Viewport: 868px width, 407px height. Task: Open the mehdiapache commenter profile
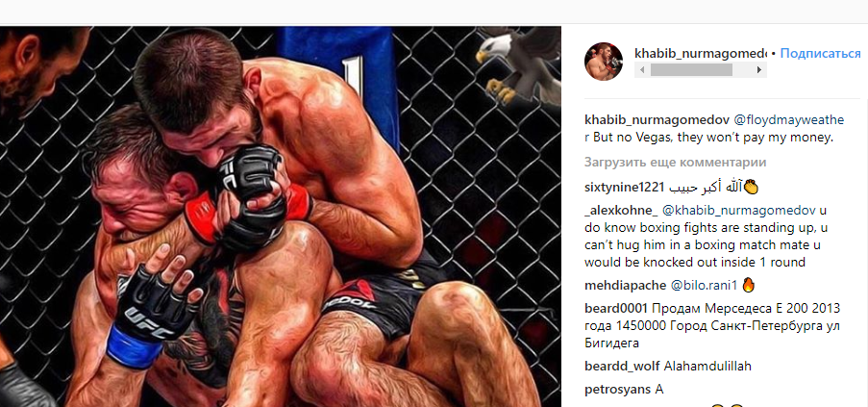[x=626, y=285]
